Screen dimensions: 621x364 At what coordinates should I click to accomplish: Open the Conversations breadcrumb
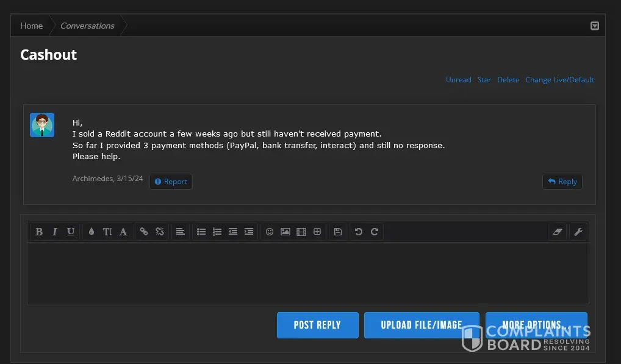tap(87, 26)
